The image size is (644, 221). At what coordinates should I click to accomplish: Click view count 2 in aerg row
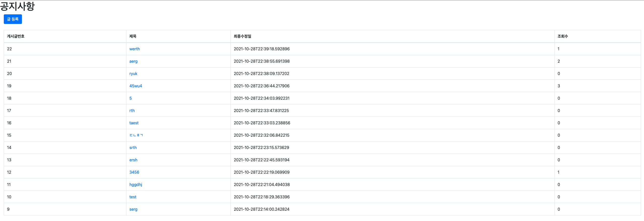559,61
